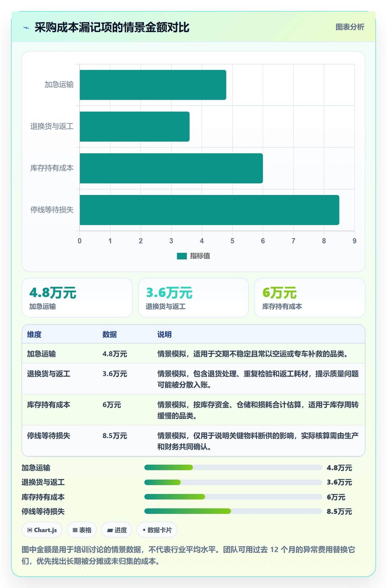Click the 退换货与返工 table row cell
Viewport: 387px width, 588px height.
tap(49, 374)
